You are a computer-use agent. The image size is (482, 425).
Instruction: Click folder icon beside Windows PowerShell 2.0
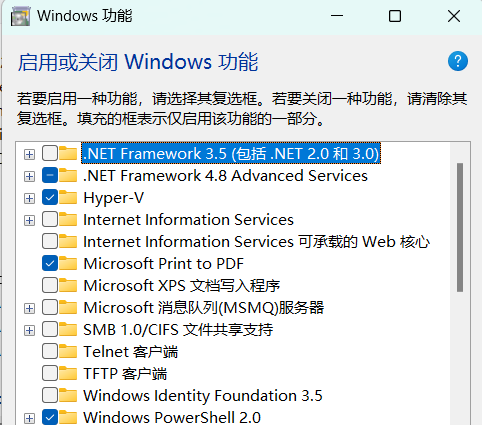click(68, 417)
